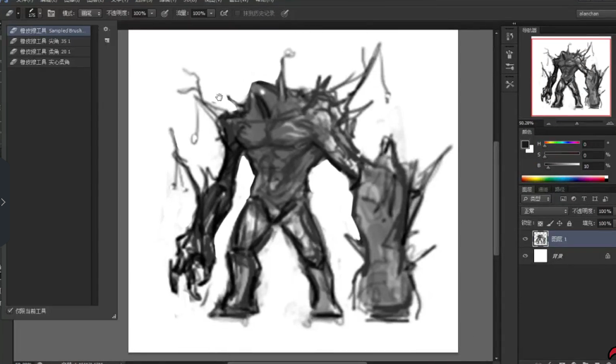Toggle the smart objects filter icon
616x364 pixels.
605,199
